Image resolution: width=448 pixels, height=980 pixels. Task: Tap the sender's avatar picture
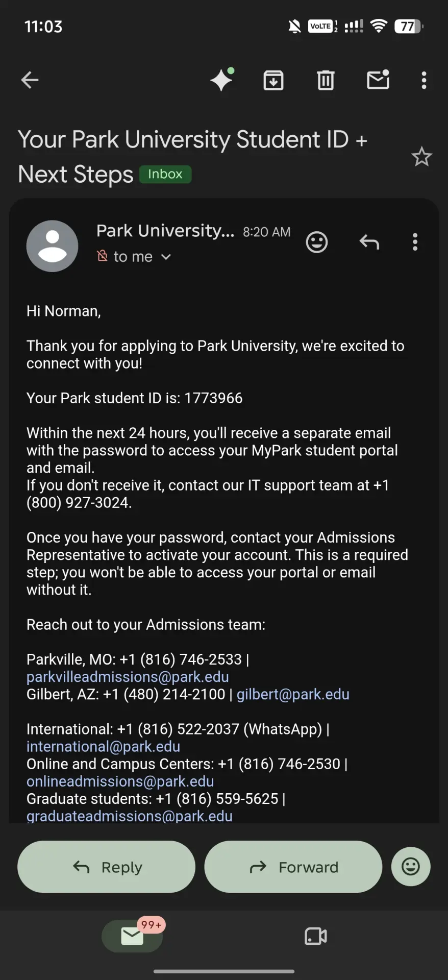pos(52,246)
